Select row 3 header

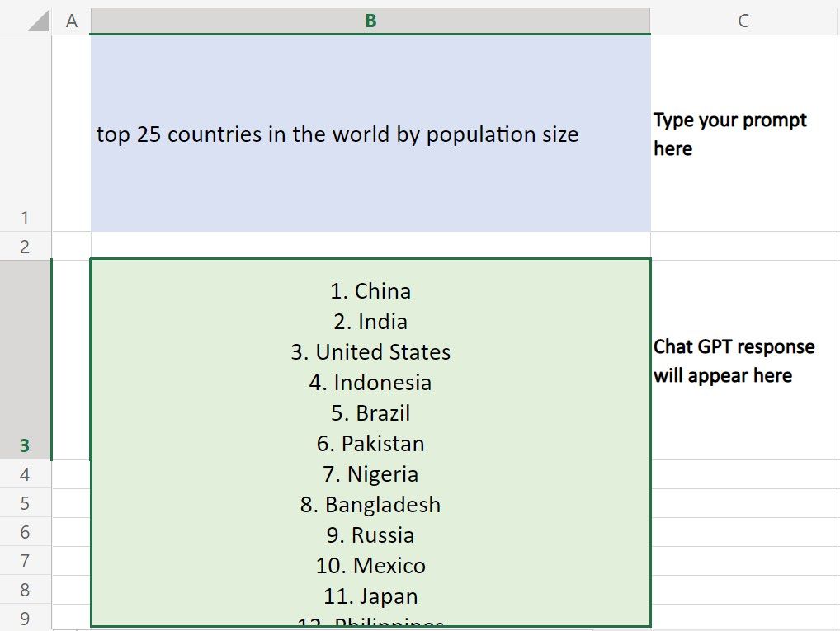[x=26, y=360]
